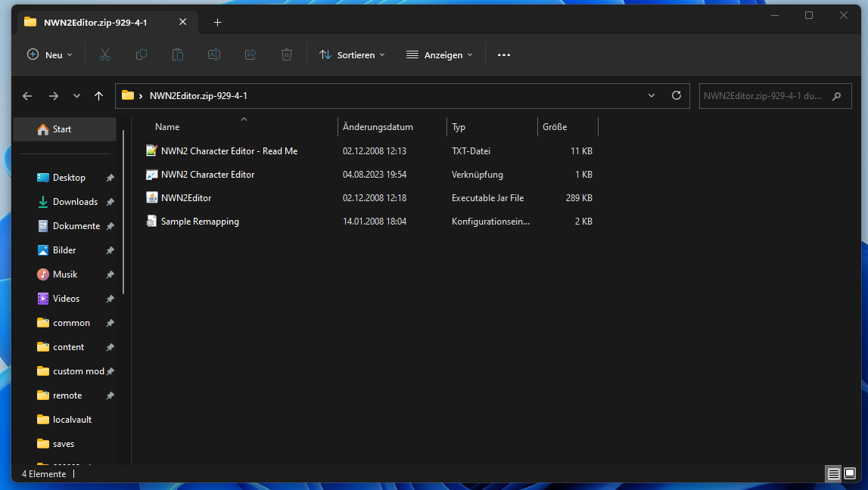Click the Paste clipboard icon
Image resolution: width=868 pixels, height=490 pixels.
pyautogui.click(x=178, y=54)
